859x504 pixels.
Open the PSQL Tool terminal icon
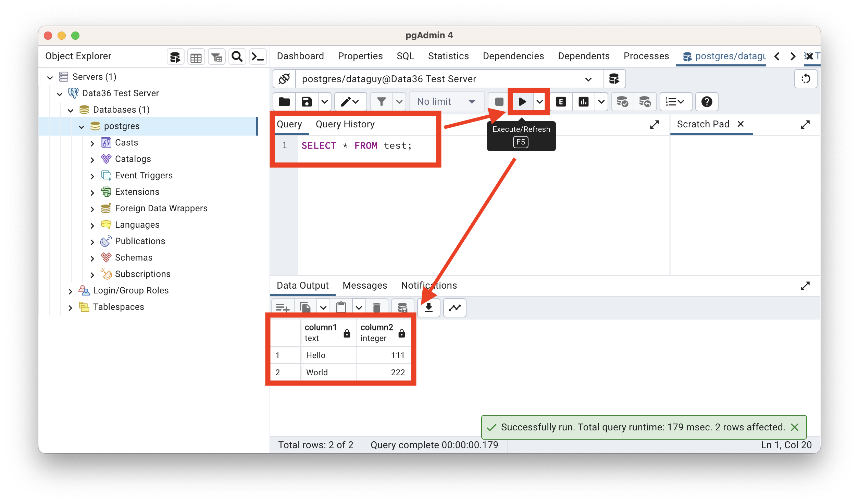tap(257, 56)
